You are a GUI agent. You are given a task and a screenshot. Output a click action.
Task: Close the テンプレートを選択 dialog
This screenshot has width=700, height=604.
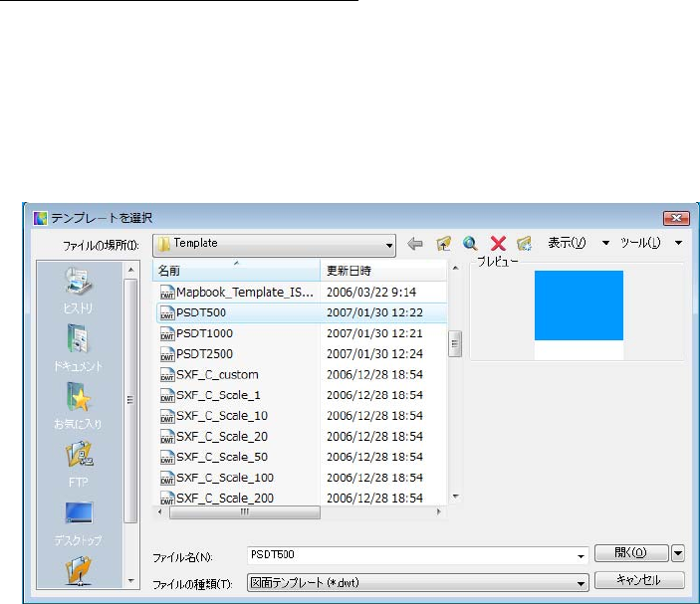pos(676,218)
